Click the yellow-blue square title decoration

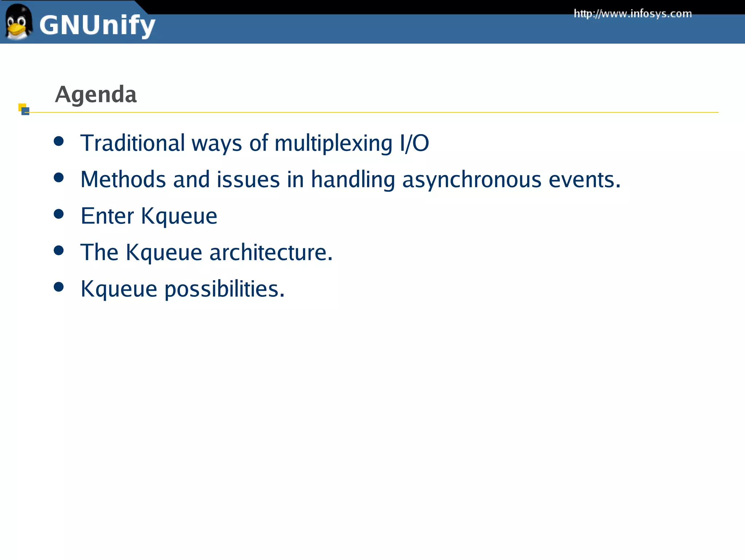pyautogui.click(x=24, y=109)
